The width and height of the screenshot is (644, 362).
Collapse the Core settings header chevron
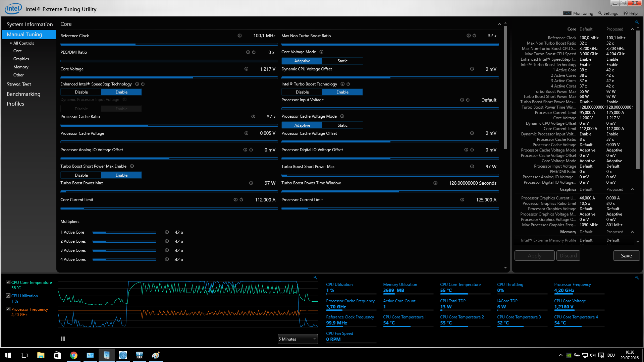point(499,24)
